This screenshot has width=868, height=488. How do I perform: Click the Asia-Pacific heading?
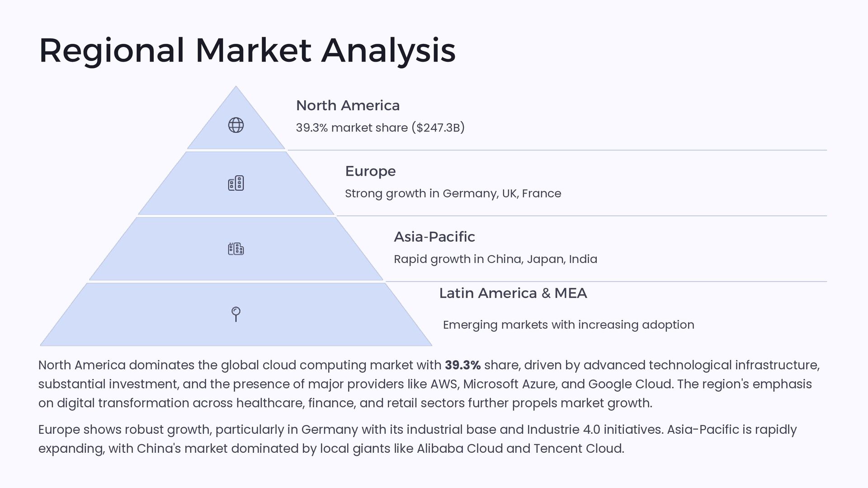click(x=434, y=237)
